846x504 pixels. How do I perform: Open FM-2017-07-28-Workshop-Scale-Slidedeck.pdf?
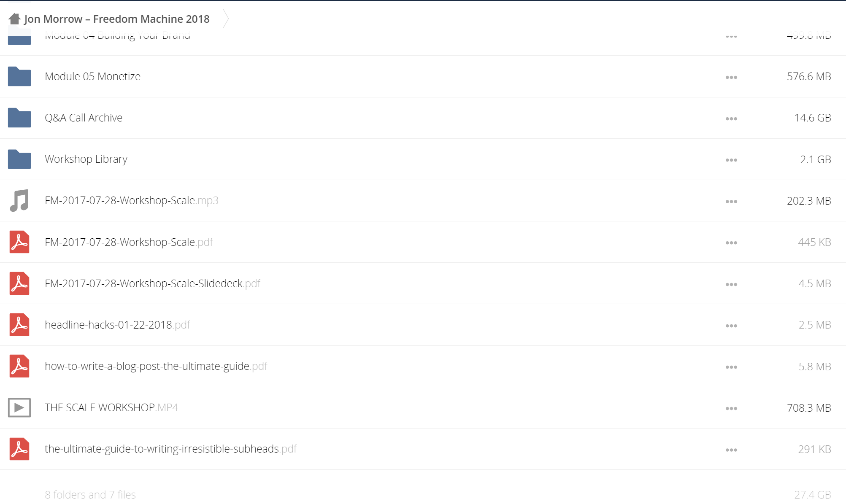click(153, 283)
